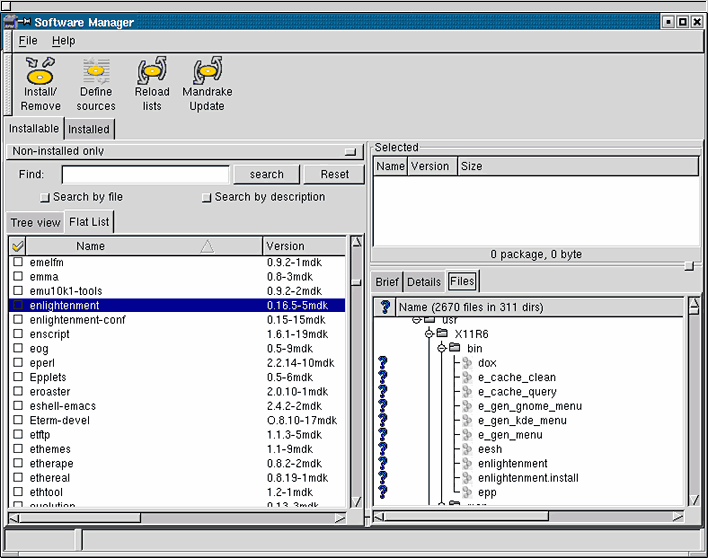
Task: Click the Reload lists toolbar icon
Action: tap(152, 84)
